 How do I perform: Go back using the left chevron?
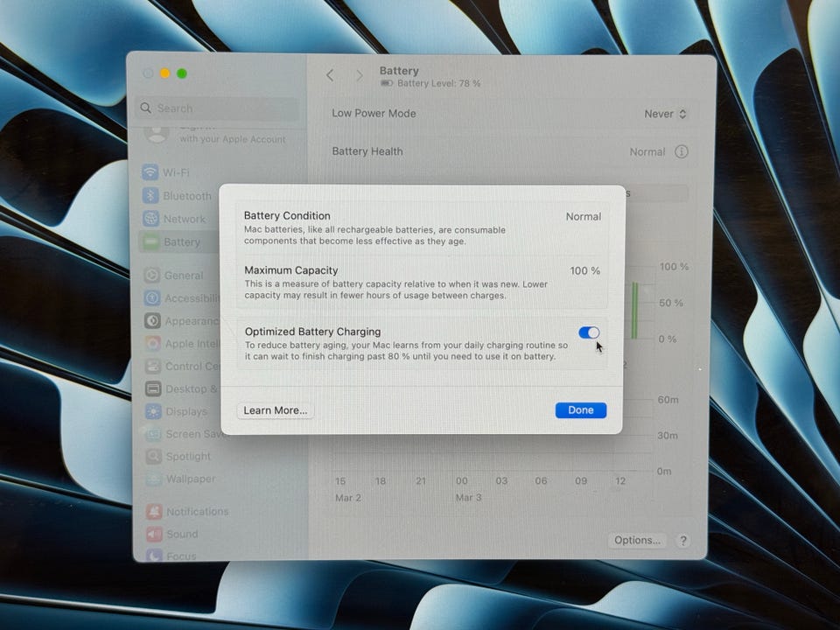[330, 75]
